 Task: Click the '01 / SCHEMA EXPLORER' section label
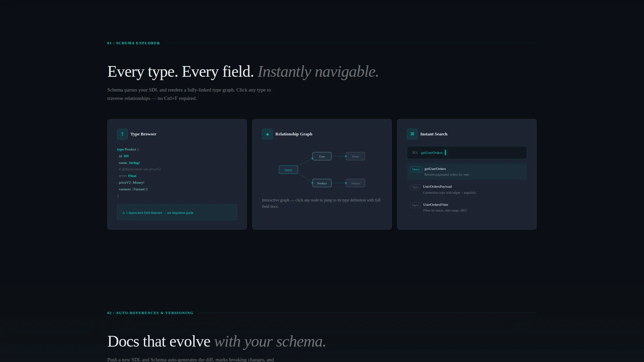point(133,43)
